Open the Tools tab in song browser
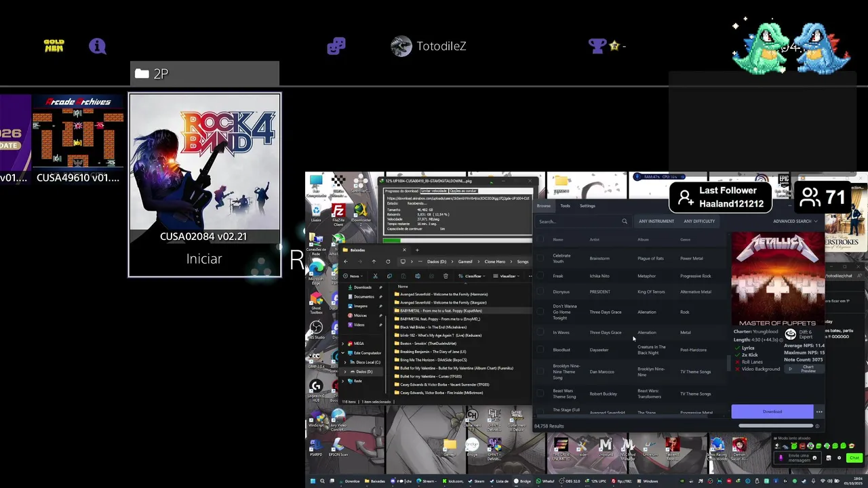868x488 pixels. 565,206
